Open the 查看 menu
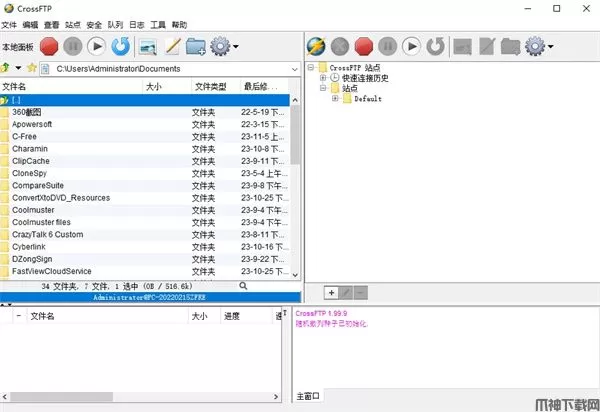Screen dimensions: 600x412 (51, 25)
